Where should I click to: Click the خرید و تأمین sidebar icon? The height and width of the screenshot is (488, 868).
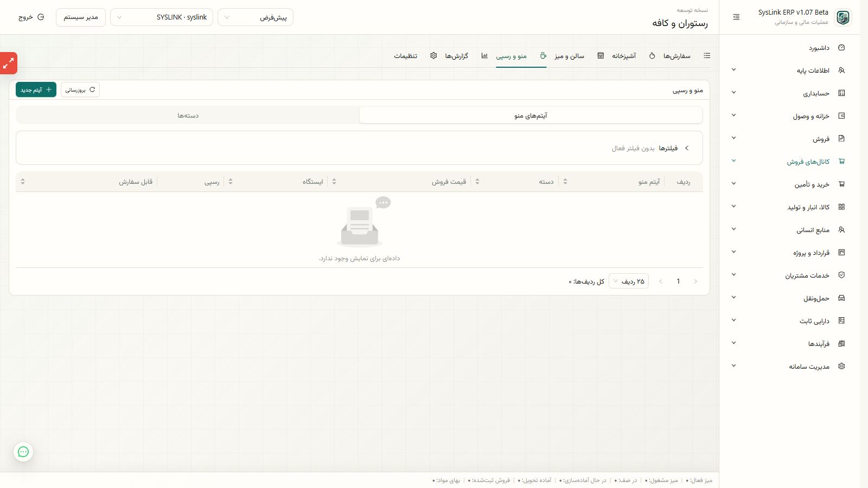tap(841, 184)
